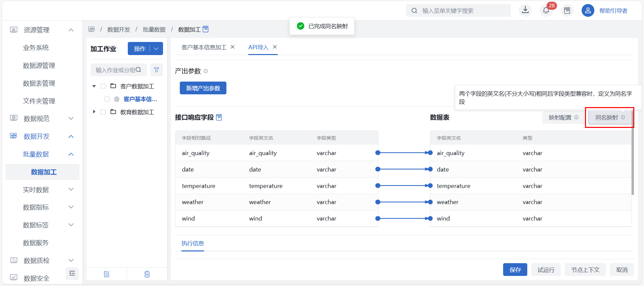This screenshot has width=644, height=286.
Task: Click the collapse sidebar menu icon
Action: (x=72, y=273)
